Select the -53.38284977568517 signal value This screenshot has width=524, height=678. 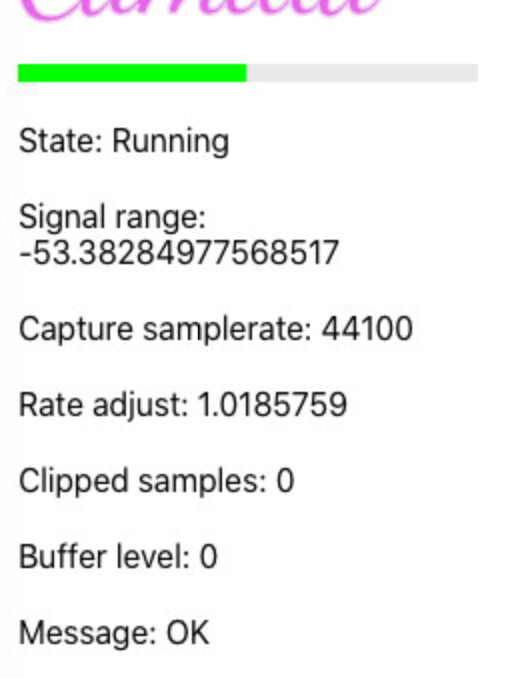(x=179, y=253)
